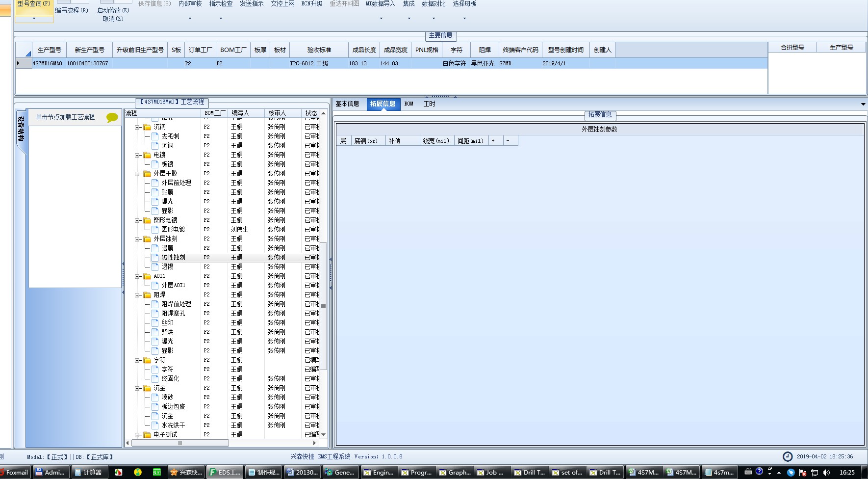
Task: Click 编写流程(R) toolbar item
Action: click(72, 10)
